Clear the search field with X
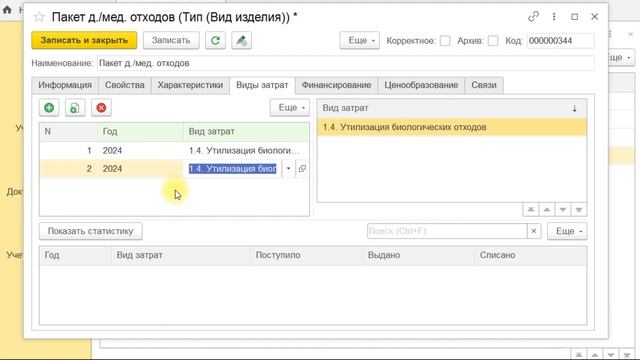 pos(534,231)
